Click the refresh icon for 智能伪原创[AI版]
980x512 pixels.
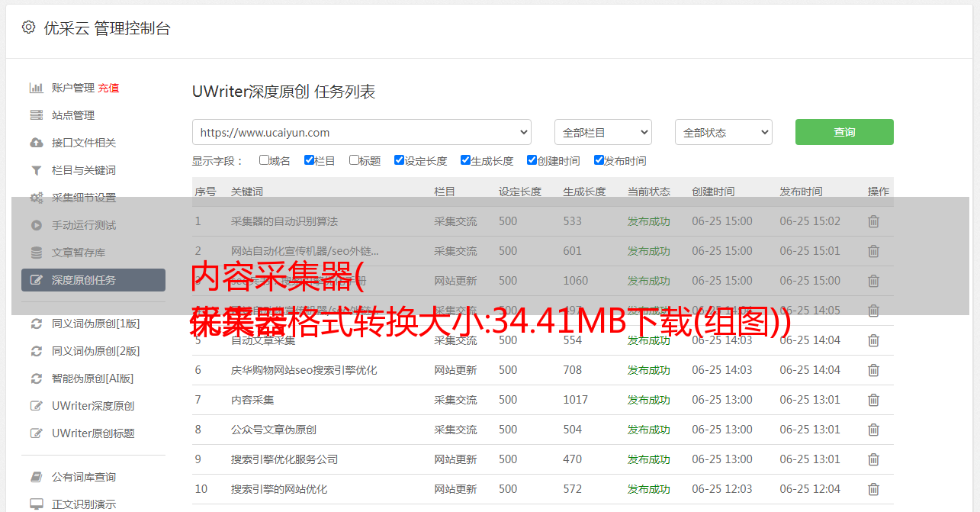(36, 378)
